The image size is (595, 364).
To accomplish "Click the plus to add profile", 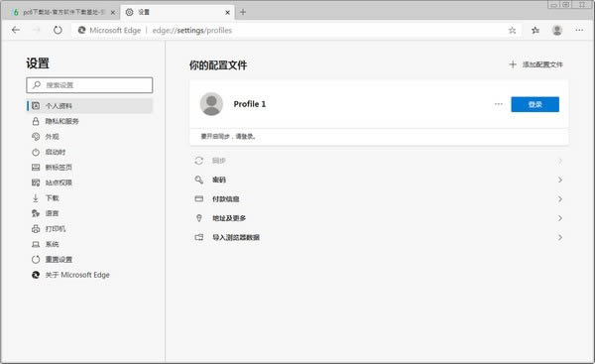I will [x=513, y=64].
